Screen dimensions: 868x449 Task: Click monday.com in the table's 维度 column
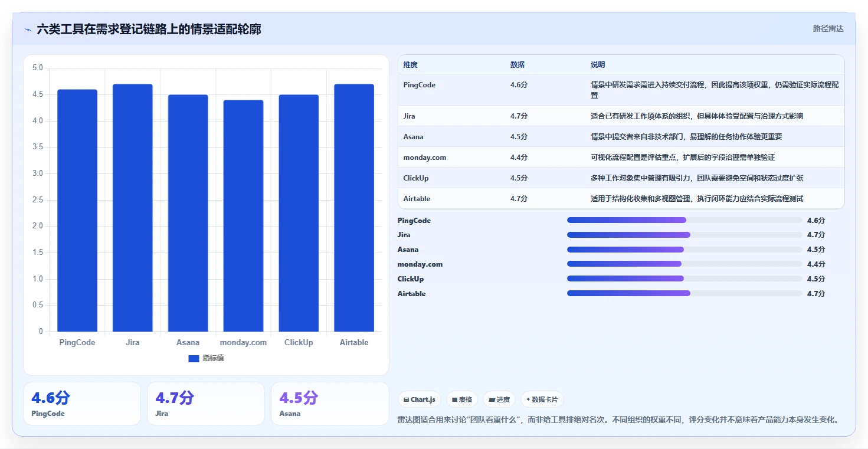[x=425, y=158]
